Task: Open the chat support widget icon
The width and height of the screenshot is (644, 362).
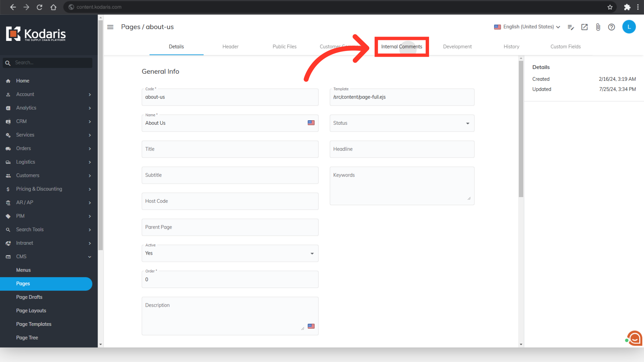Action: click(x=635, y=339)
